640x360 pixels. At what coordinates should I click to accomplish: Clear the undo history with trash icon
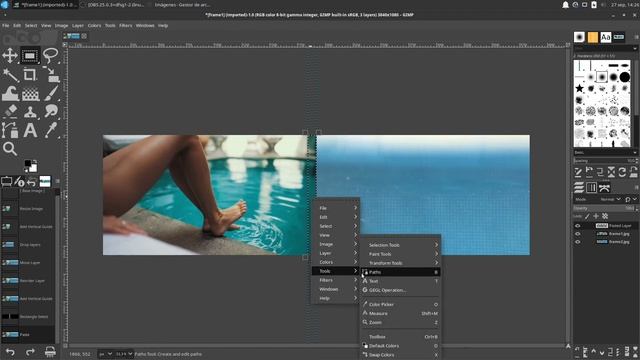click(x=50, y=352)
